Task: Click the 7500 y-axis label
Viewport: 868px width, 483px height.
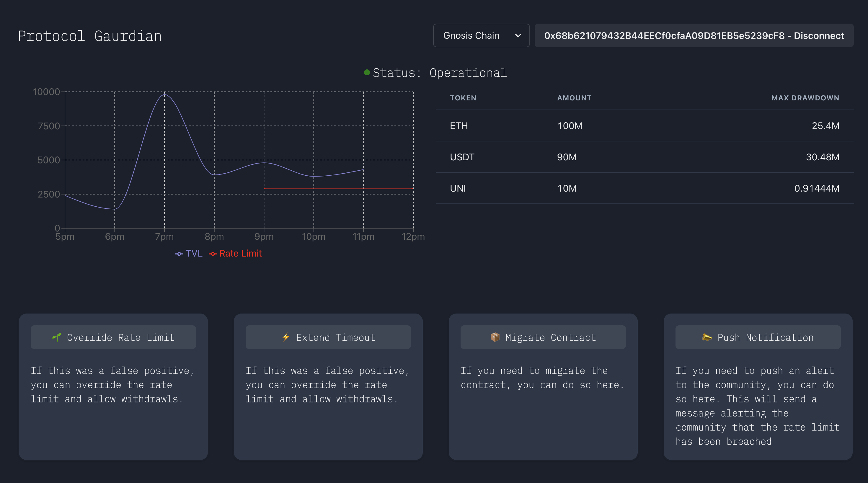Action: pos(48,126)
